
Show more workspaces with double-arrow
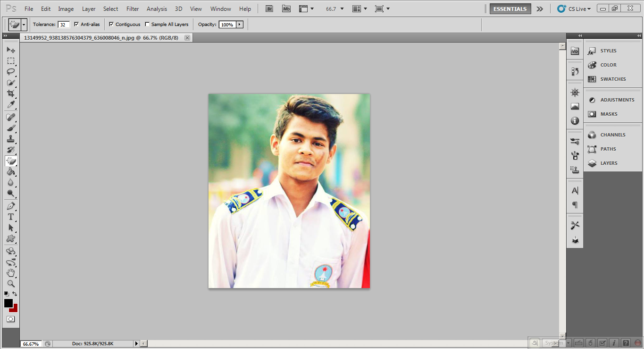[x=540, y=9]
